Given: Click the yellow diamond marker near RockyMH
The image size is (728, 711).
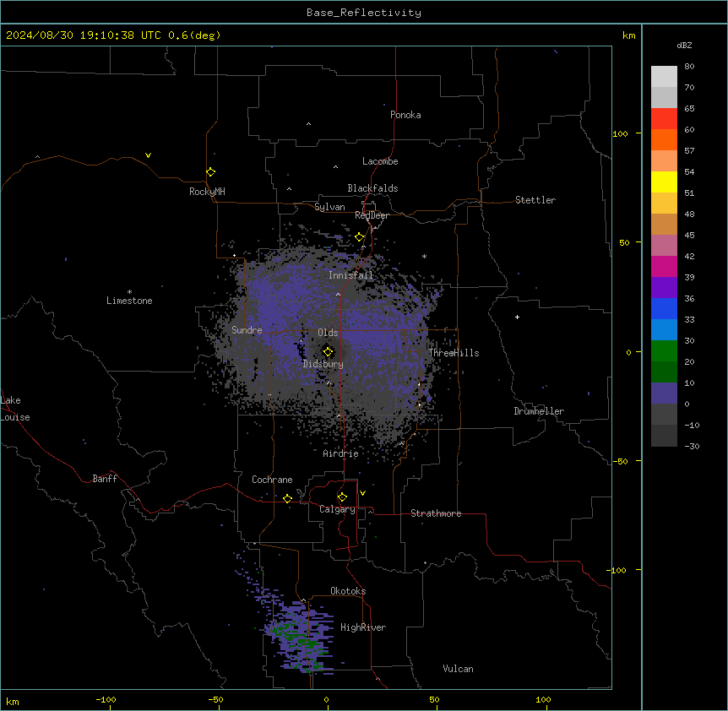Looking at the screenshot, I should pyautogui.click(x=210, y=172).
